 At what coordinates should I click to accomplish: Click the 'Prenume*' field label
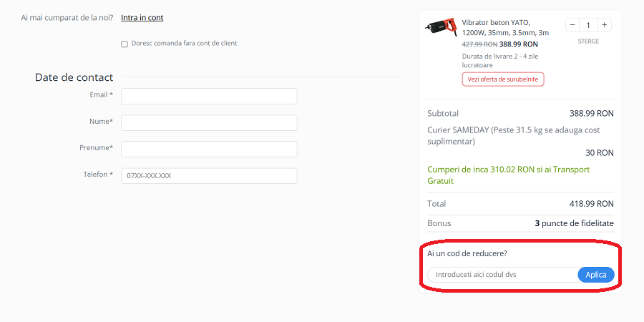[96, 148]
